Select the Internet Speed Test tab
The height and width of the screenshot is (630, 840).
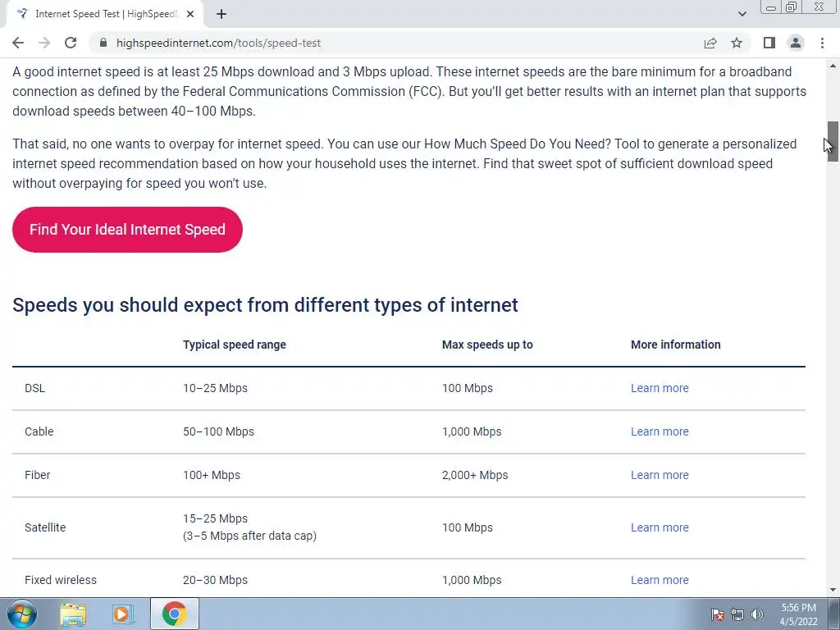point(105,15)
